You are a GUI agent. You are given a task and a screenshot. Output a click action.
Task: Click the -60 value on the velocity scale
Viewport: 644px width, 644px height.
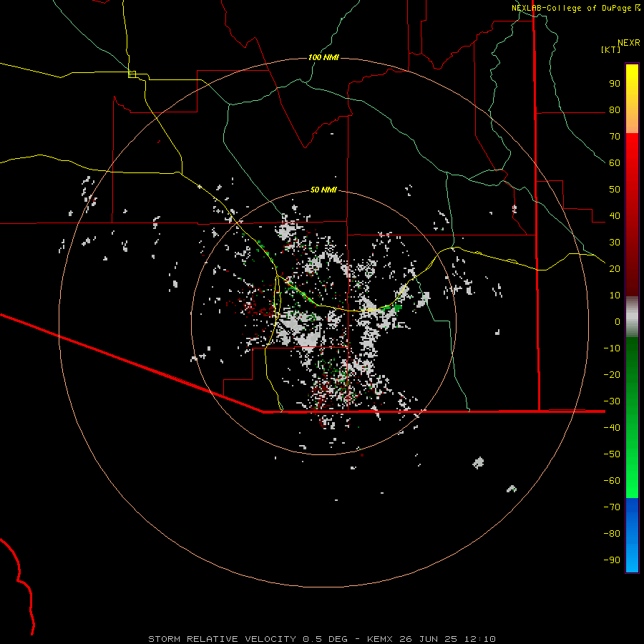pos(612,481)
